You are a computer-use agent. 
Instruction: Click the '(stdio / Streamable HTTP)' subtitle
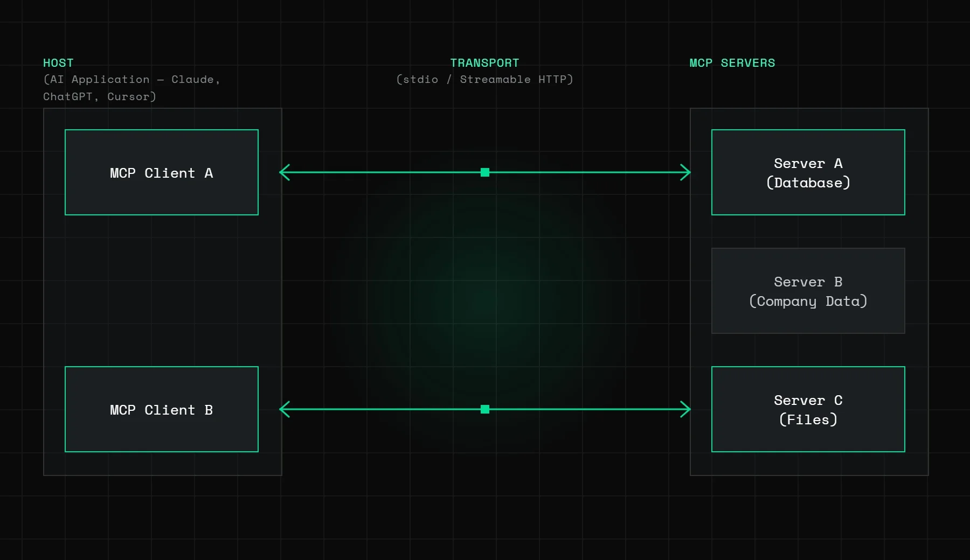(x=485, y=79)
